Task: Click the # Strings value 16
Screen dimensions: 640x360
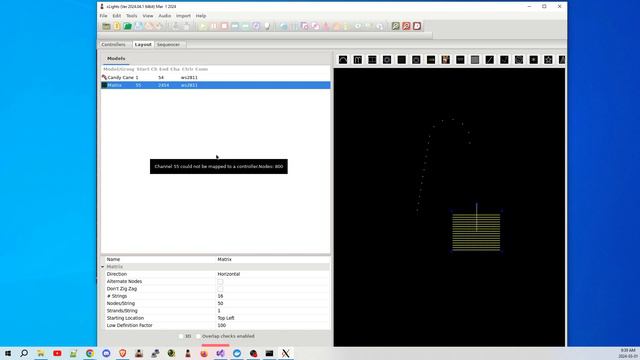Action: 273,296
